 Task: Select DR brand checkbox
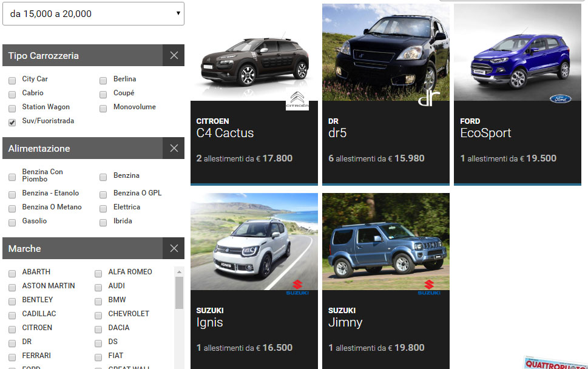pos(12,343)
